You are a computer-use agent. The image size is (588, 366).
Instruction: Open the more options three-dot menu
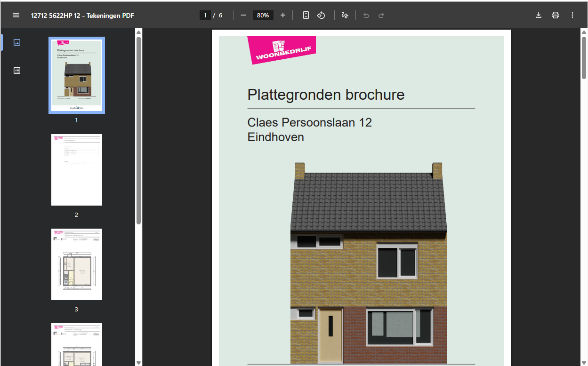572,15
